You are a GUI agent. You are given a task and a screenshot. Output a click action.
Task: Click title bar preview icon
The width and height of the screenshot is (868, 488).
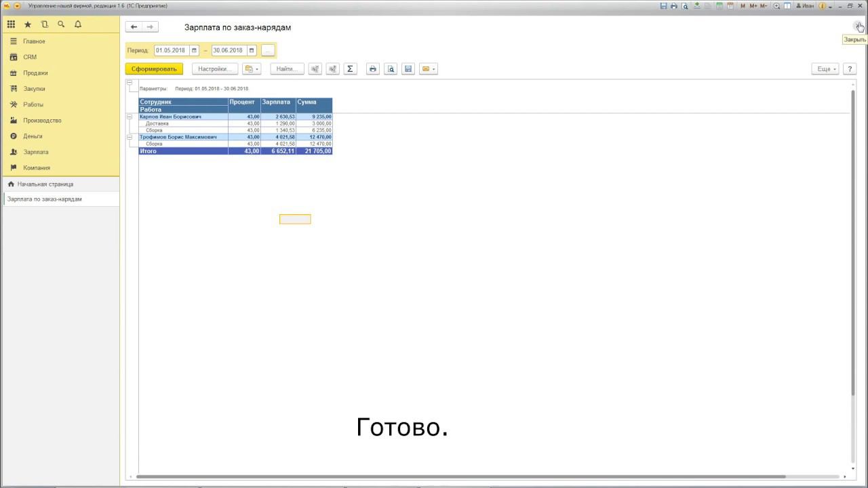point(685,5)
